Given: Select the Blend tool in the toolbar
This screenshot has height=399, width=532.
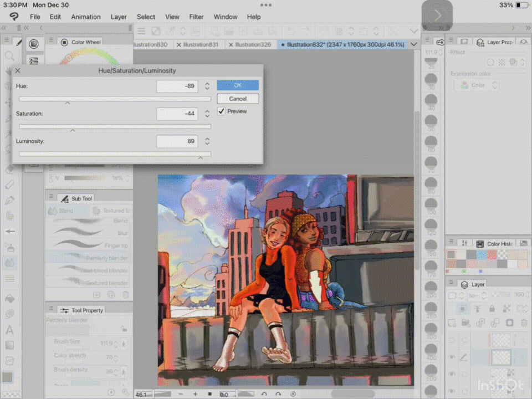Looking at the screenshot, I should coord(9,263).
